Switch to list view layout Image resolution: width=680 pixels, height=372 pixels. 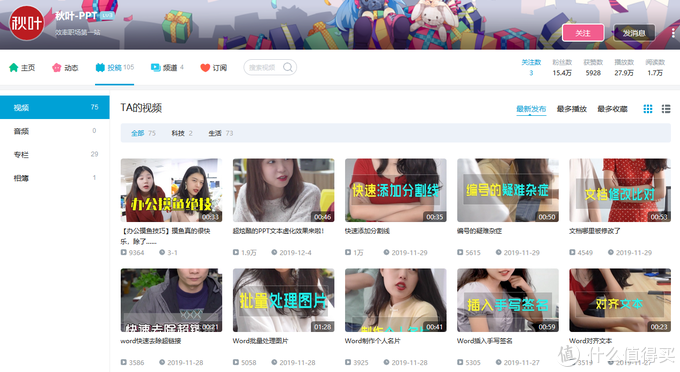[666, 109]
